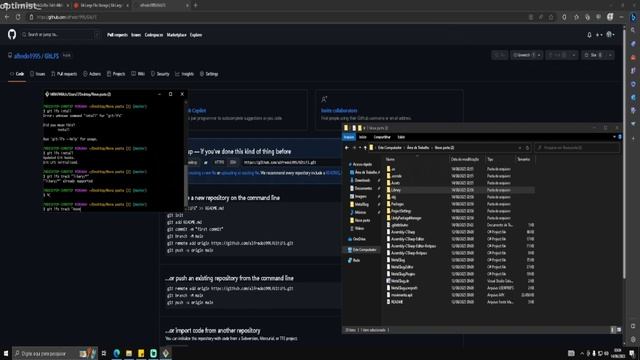Open the GitHub notifications bell
This screenshot has width=640, height=360.
click(x=589, y=35)
